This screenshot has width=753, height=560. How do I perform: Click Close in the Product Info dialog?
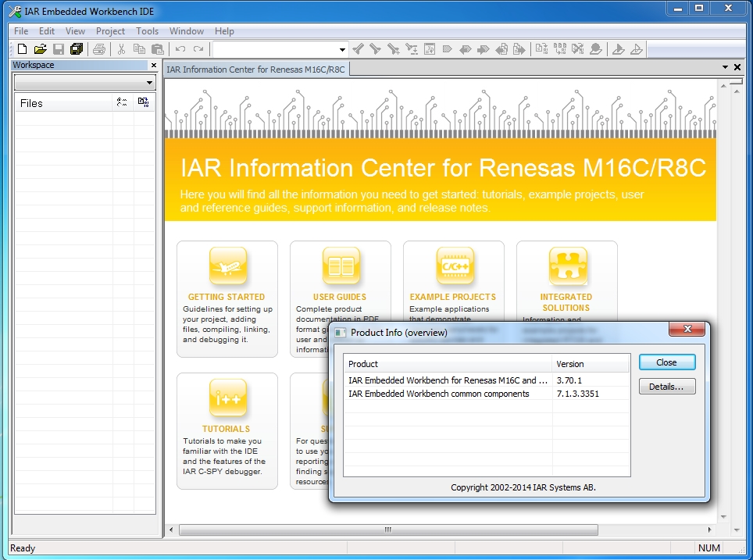(x=666, y=362)
